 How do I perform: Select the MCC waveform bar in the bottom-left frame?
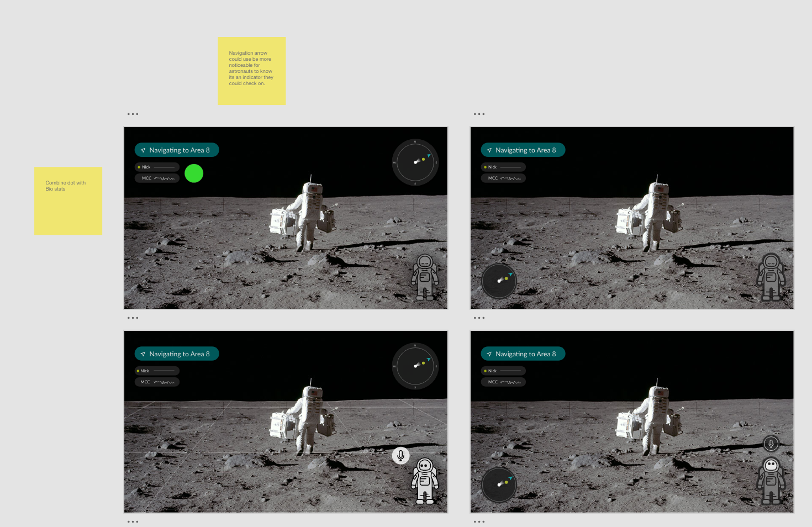point(157,382)
